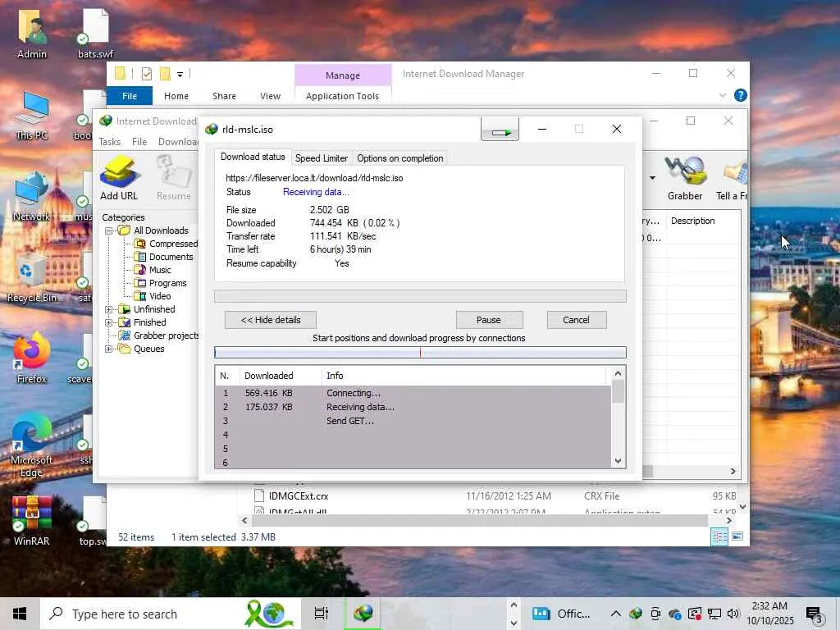
Task: Click the taskbar clock showing 2:32 AM
Action: click(770, 614)
